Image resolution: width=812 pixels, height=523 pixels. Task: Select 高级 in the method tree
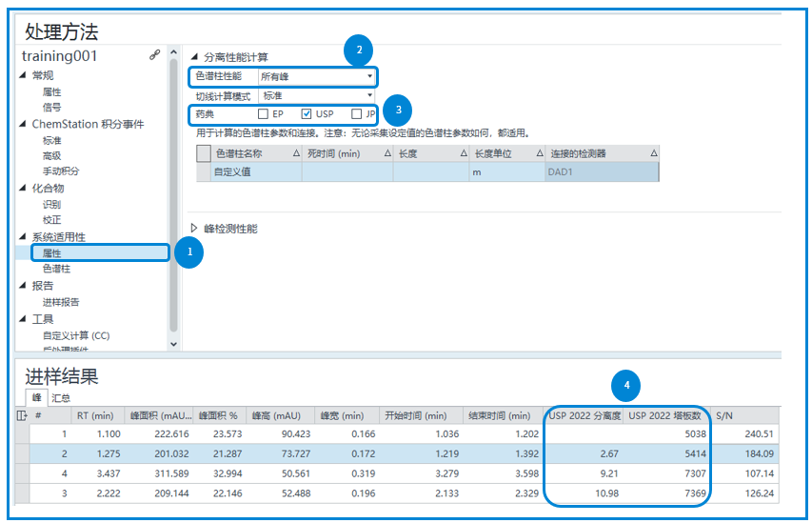[51, 155]
